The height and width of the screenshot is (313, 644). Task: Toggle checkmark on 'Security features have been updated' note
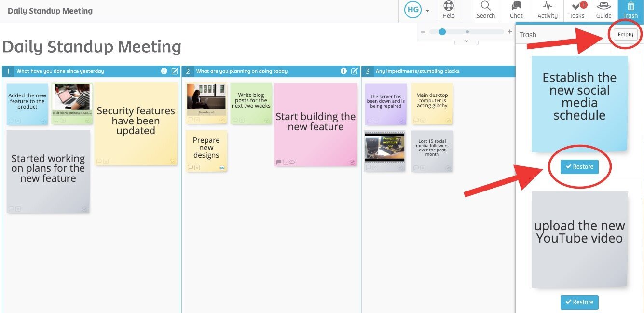172,162
